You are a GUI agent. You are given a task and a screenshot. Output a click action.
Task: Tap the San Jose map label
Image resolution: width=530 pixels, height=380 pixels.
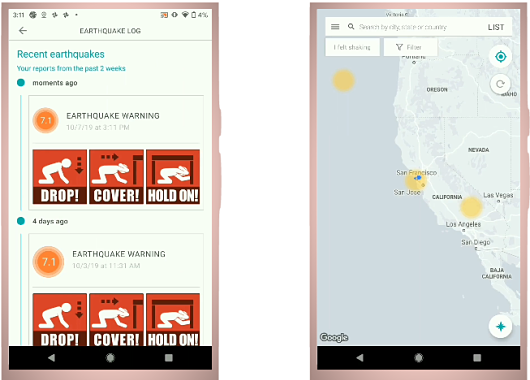(407, 192)
